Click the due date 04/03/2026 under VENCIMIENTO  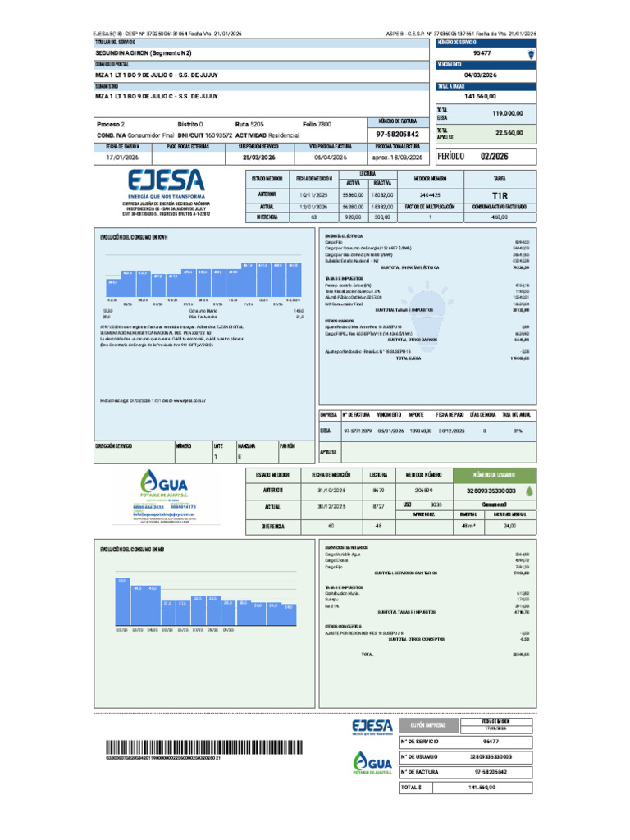(481, 75)
